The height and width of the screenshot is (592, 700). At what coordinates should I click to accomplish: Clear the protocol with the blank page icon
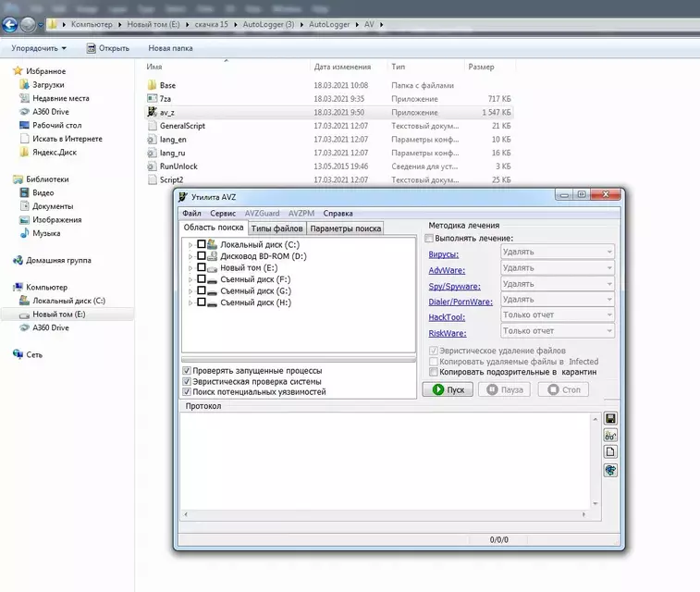(x=610, y=451)
